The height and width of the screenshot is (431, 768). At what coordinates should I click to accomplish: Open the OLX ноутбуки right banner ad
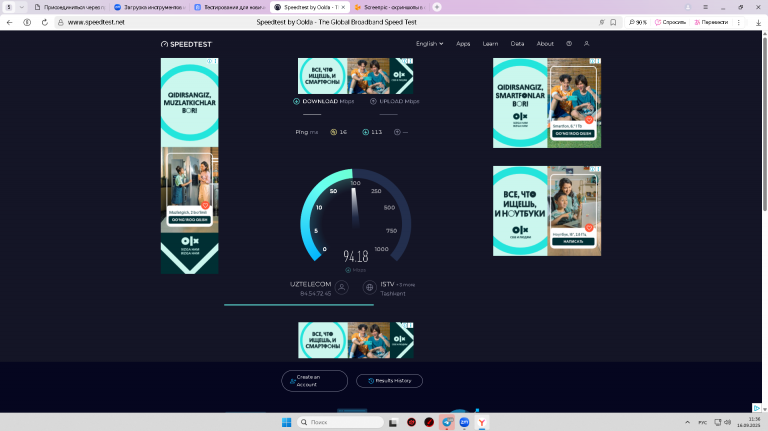pyautogui.click(x=547, y=211)
